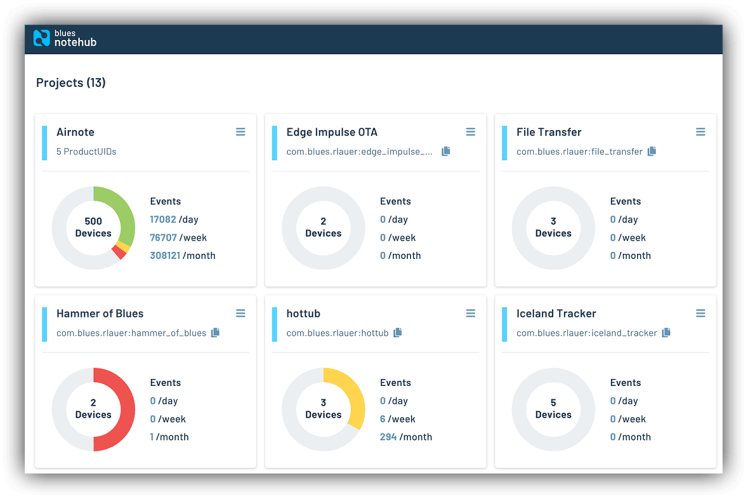Copy the iceland_tracker ProductUID
Image resolution: width=748 pixels, height=504 pixels.
point(666,332)
